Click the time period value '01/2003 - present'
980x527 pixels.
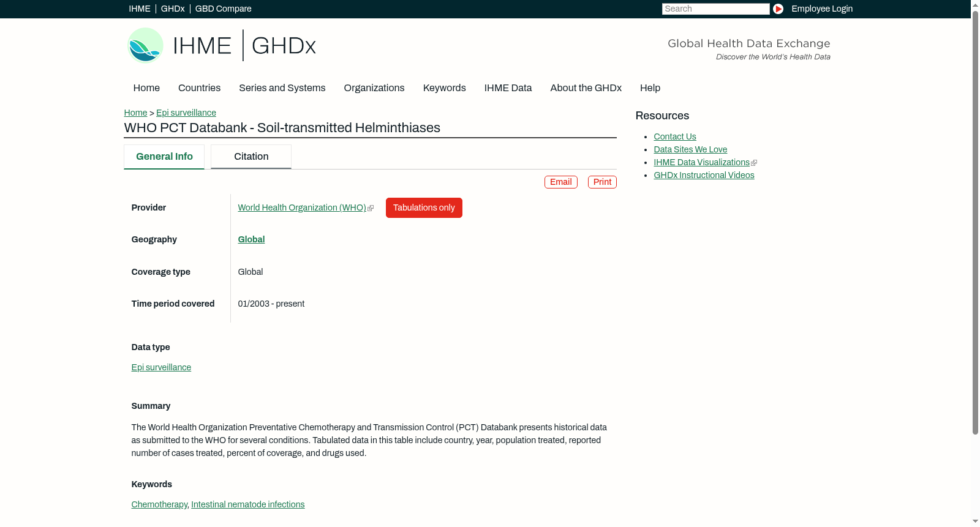point(271,304)
